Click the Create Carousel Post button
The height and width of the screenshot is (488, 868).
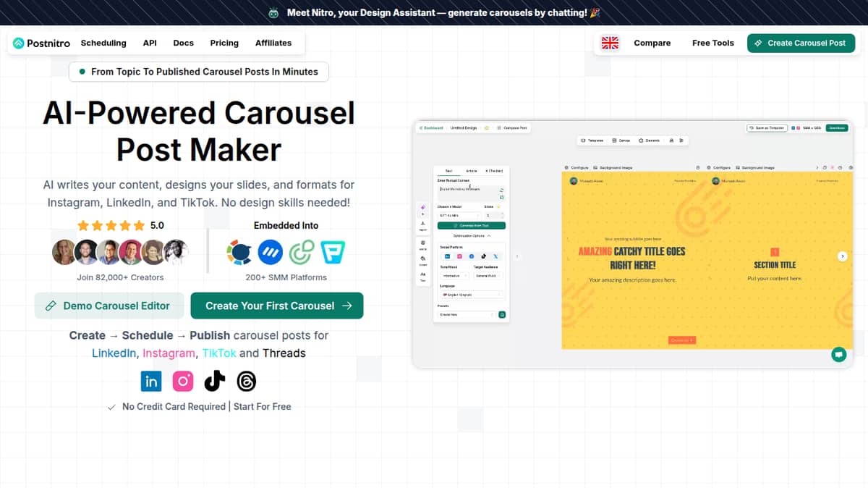click(801, 43)
